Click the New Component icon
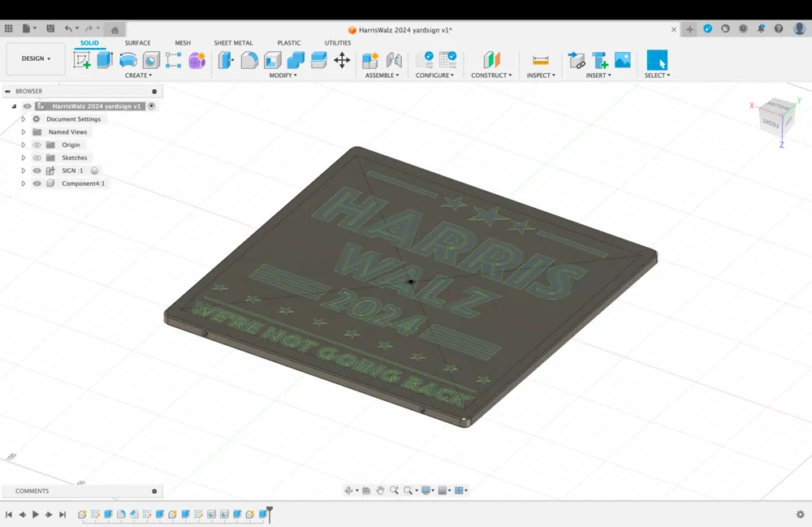The width and height of the screenshot is (812, 527). pyautogui.click(x=370, y=60)
